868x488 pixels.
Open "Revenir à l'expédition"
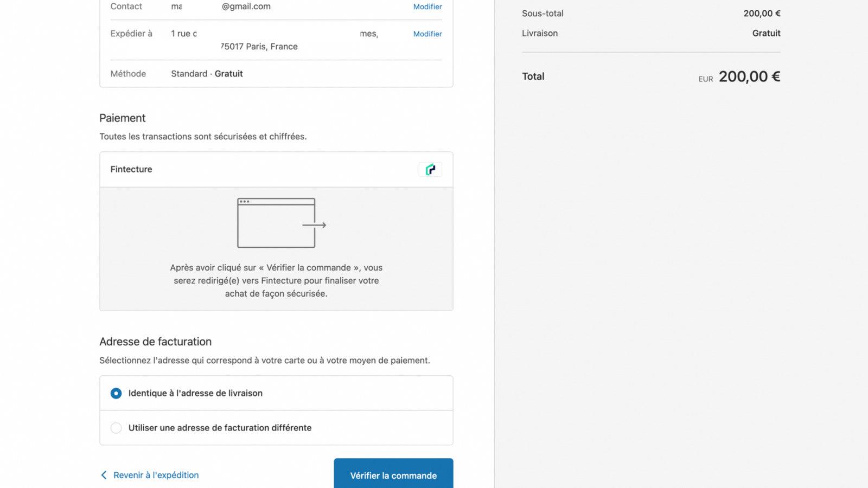(156, 475)
